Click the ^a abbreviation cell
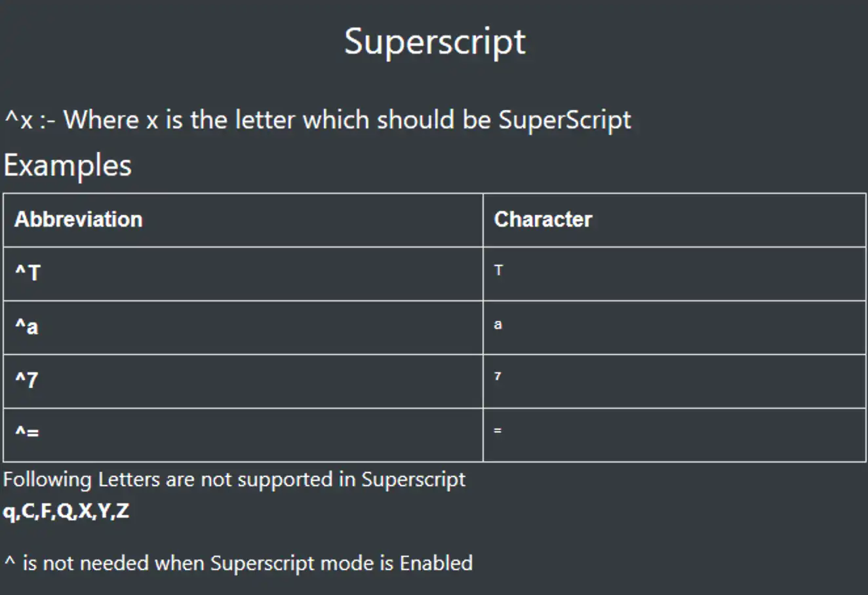 click(x=243, y=328)
